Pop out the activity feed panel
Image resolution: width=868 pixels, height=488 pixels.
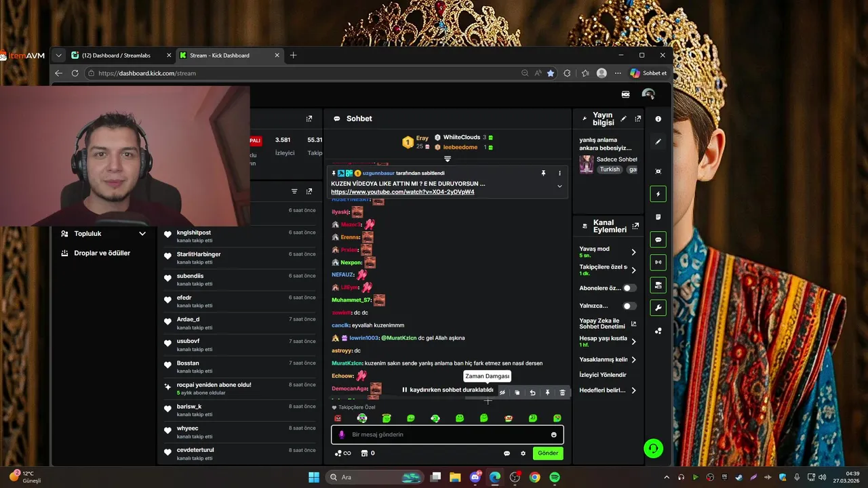click(x=309, y=192)
